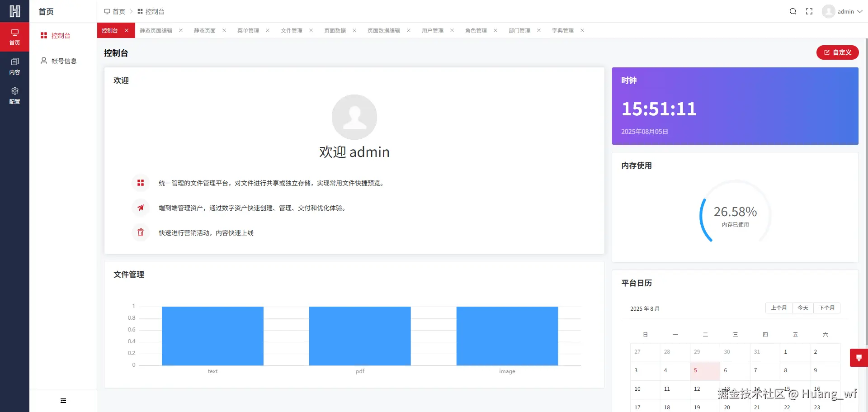Click the app logo icon at top of sidebar
Image resolution: width=868 pixels, height=412 pixels.
point(15,11)
